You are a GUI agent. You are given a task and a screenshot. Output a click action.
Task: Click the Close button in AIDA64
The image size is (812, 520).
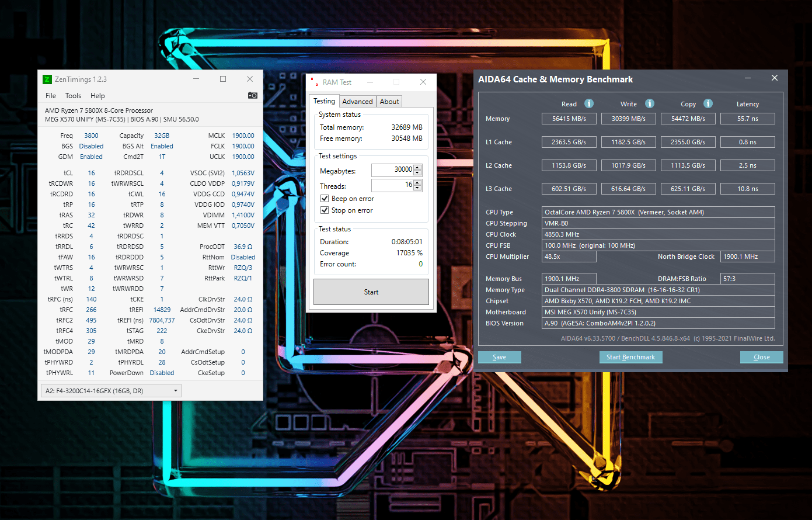762,357
